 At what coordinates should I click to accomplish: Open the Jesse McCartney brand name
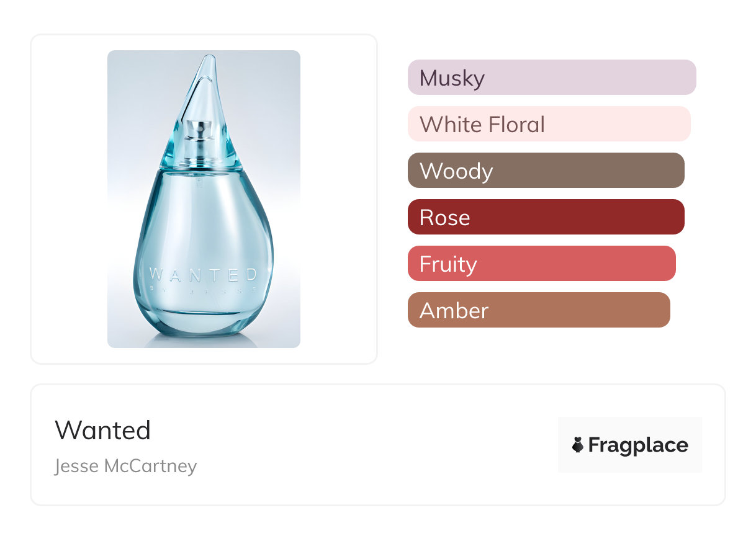pyautogui.click(x=126, y=465)
